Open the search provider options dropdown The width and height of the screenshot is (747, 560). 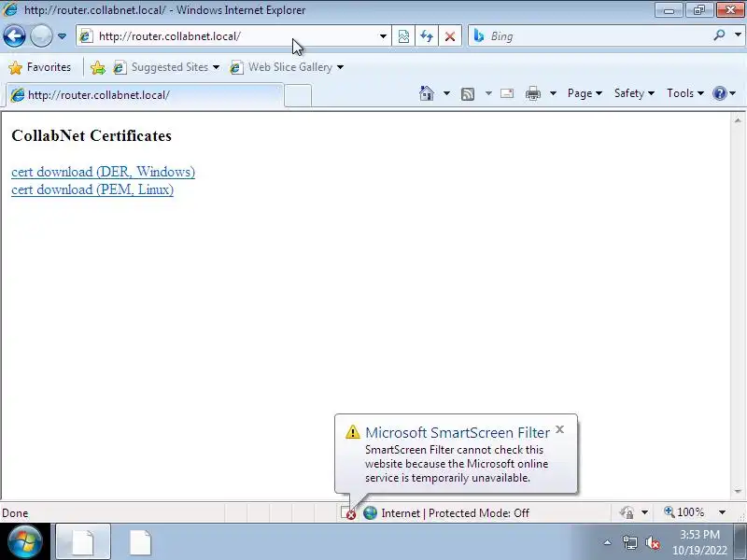tap(738, 35)
